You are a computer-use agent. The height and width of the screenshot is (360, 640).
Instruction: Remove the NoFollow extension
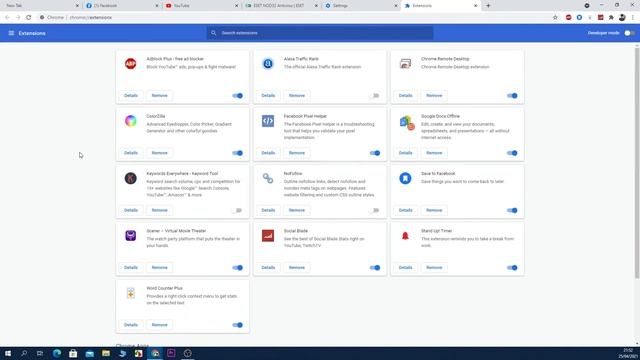coord(297,210)
